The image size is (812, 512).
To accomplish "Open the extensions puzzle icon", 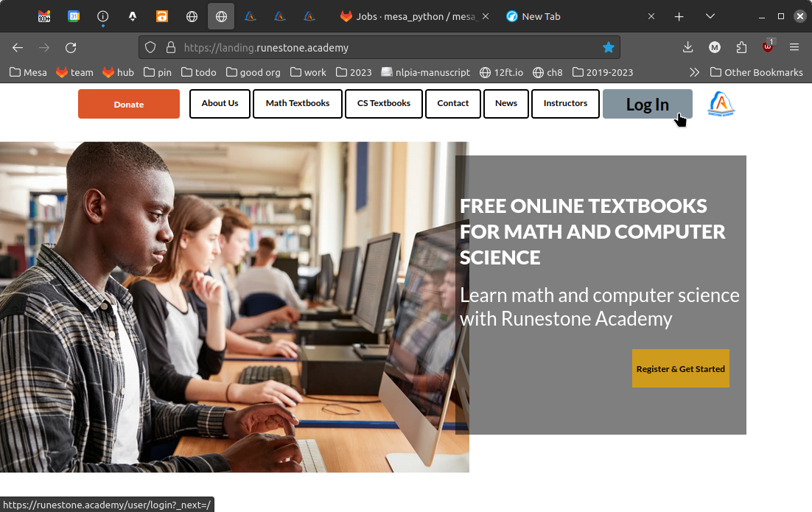I will [741, 47].
